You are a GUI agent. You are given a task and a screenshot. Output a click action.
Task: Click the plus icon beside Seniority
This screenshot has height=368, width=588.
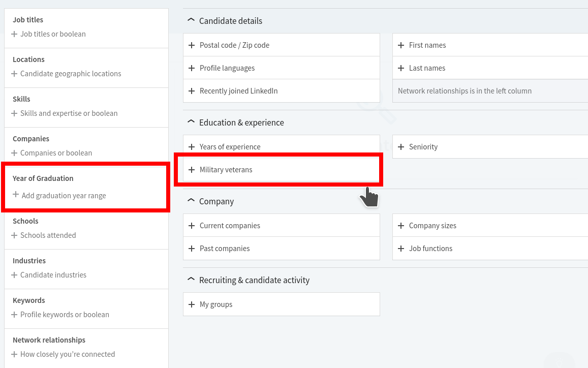(401, 147)
